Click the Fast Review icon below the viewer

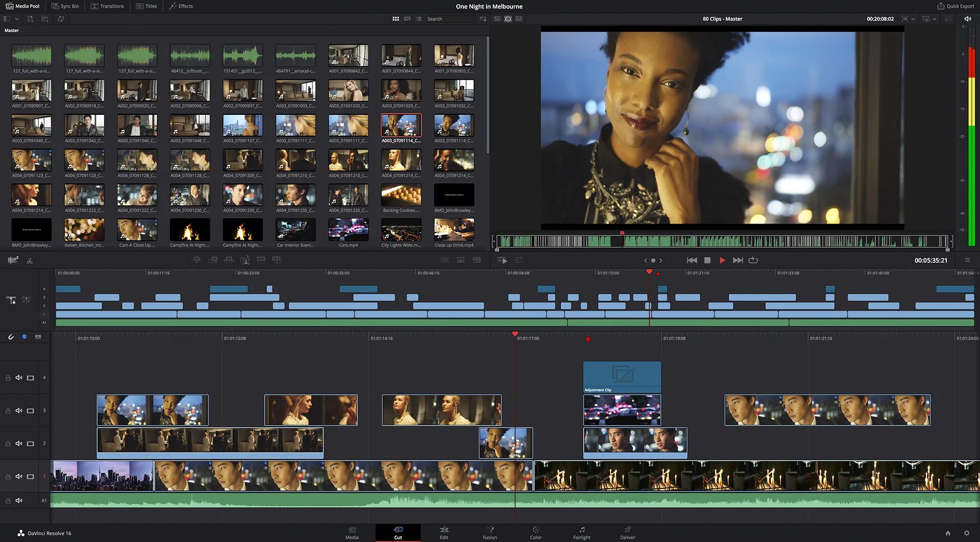(x=503, y=260)
